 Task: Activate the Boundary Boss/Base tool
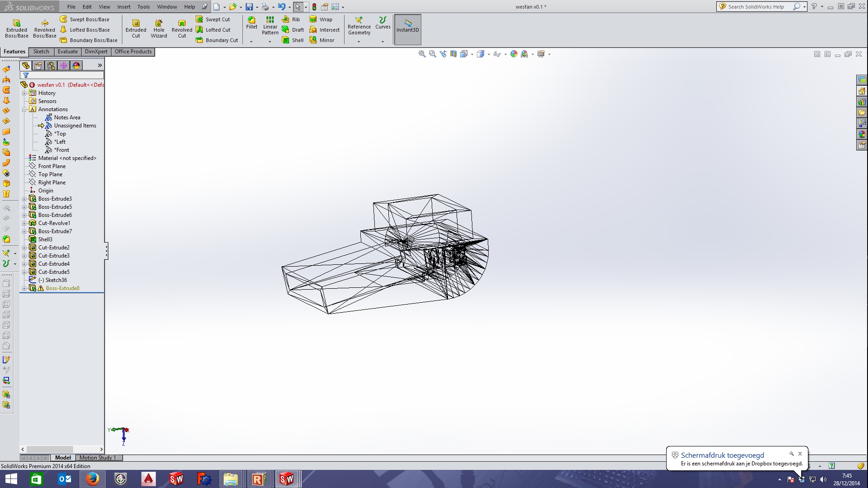pos(89,40)
